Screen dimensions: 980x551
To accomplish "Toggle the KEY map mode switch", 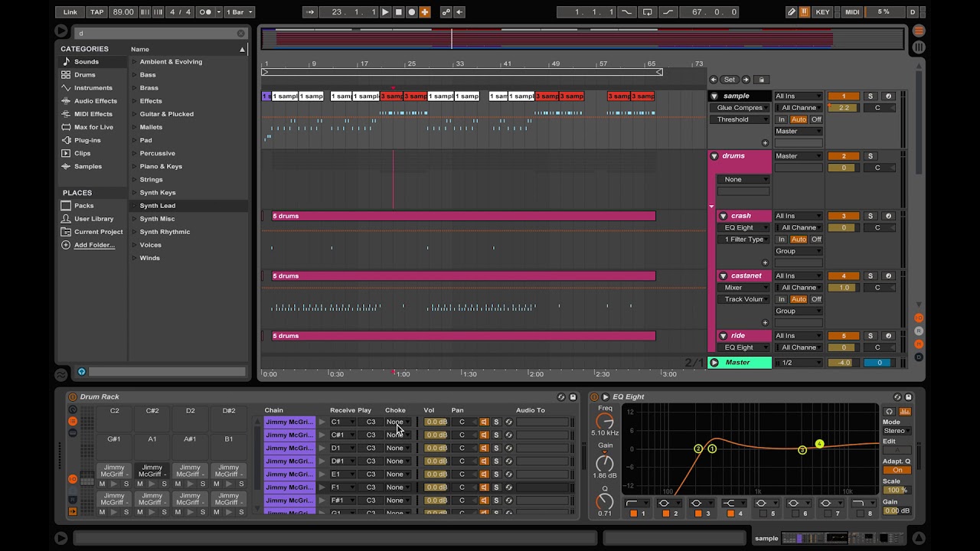I will click(x=823, y=12).
